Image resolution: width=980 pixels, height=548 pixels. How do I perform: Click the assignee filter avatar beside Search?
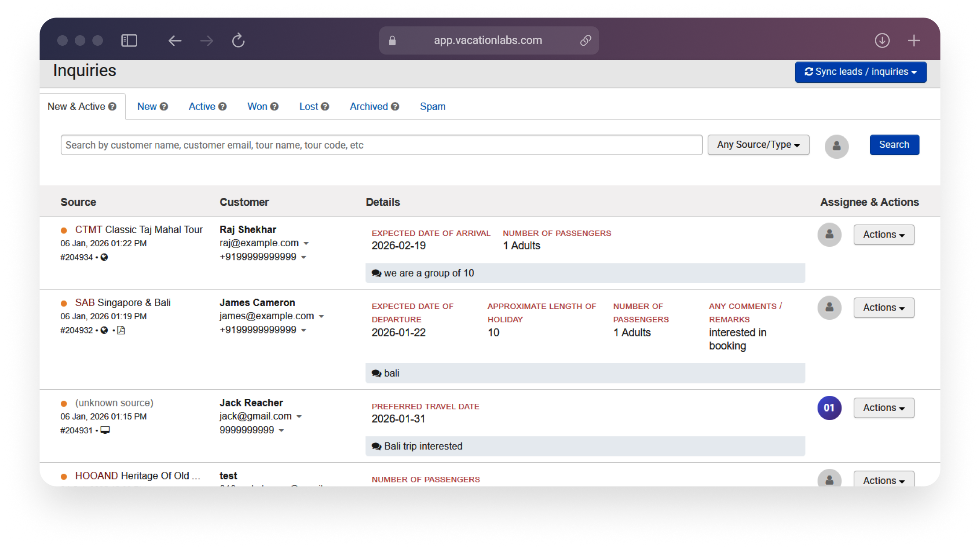point(836,146)
